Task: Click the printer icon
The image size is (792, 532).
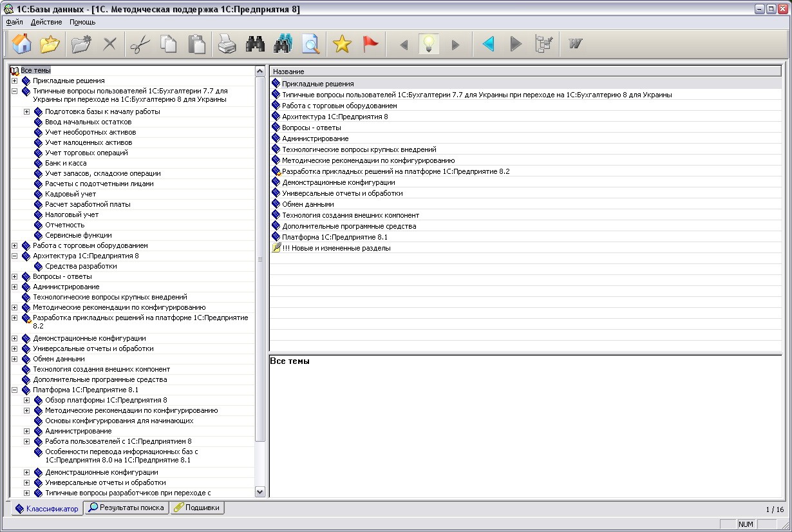Action: pyautogui.click(x=227, y=44)
